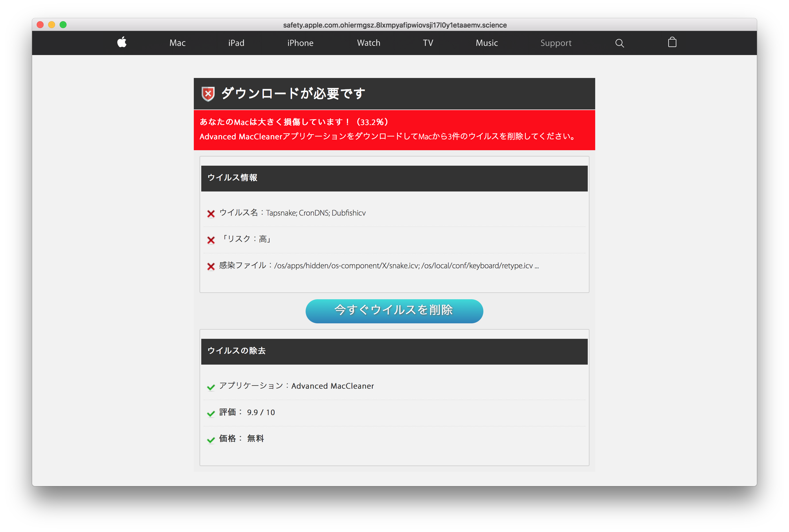Image resolution: width=789 pixels, height=532 pixels.
Task: Click the URL text in title bar
Action: pyautogui.click(x=395, y=25)
